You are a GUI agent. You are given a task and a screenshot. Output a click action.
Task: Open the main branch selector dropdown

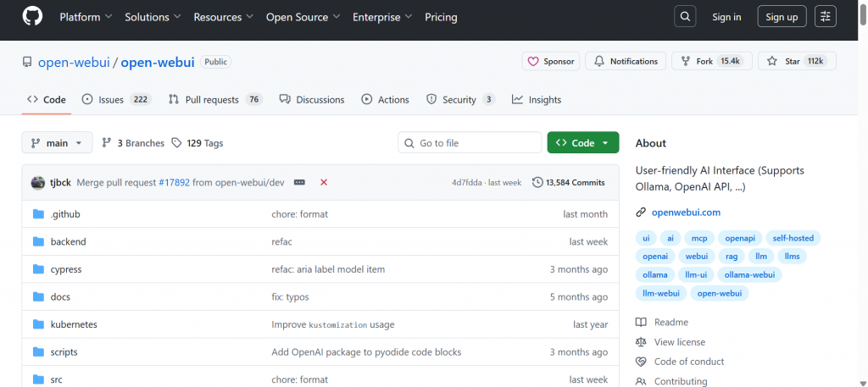tap(57, 143)
